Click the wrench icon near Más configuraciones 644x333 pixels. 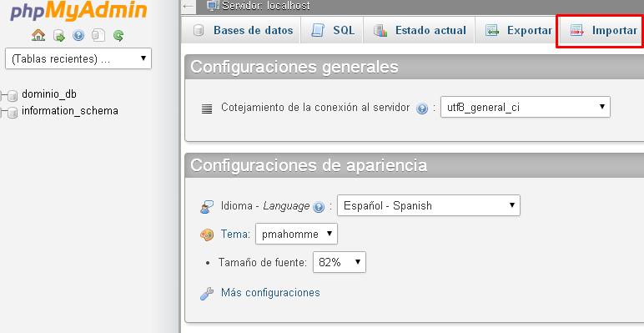(207, 294)
